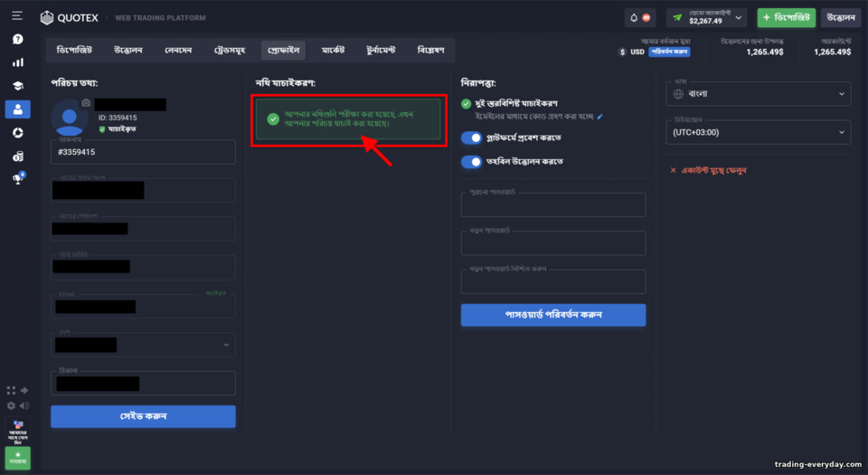
Task: Open the social networks join-us icon
Action: (18, 432)
